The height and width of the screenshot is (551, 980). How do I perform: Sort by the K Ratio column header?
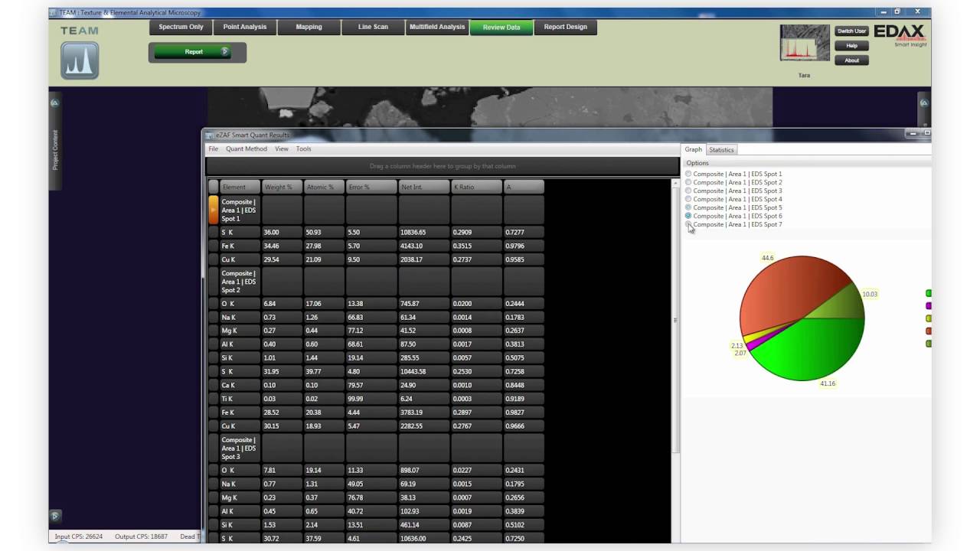[x=476, y=187]
